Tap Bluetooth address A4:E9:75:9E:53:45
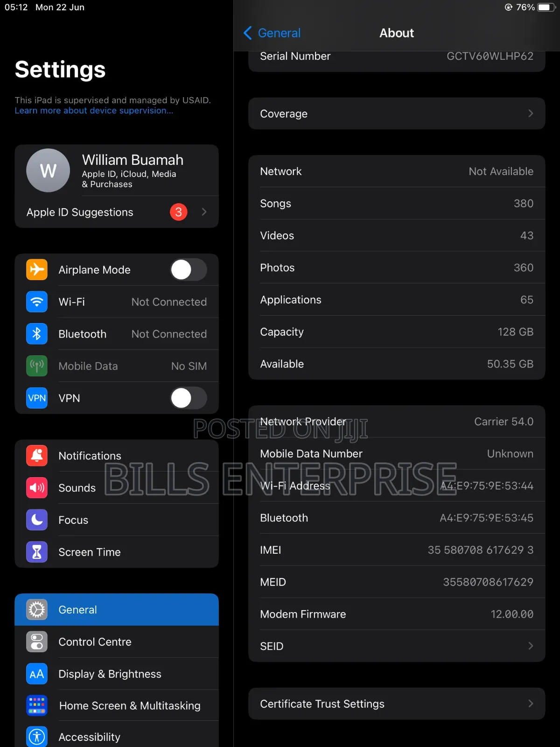This screenshot has height=747, width=560. tap(486, 518)
